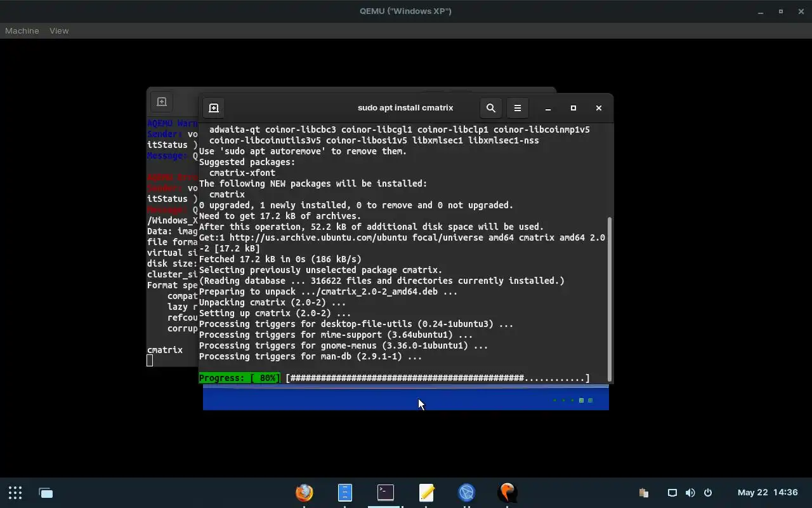
Task: Click the display tray icon
Action: click(672, 493)
